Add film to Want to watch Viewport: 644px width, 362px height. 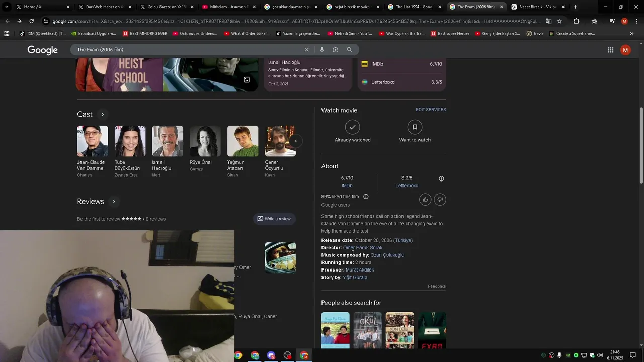coord(415,131)
